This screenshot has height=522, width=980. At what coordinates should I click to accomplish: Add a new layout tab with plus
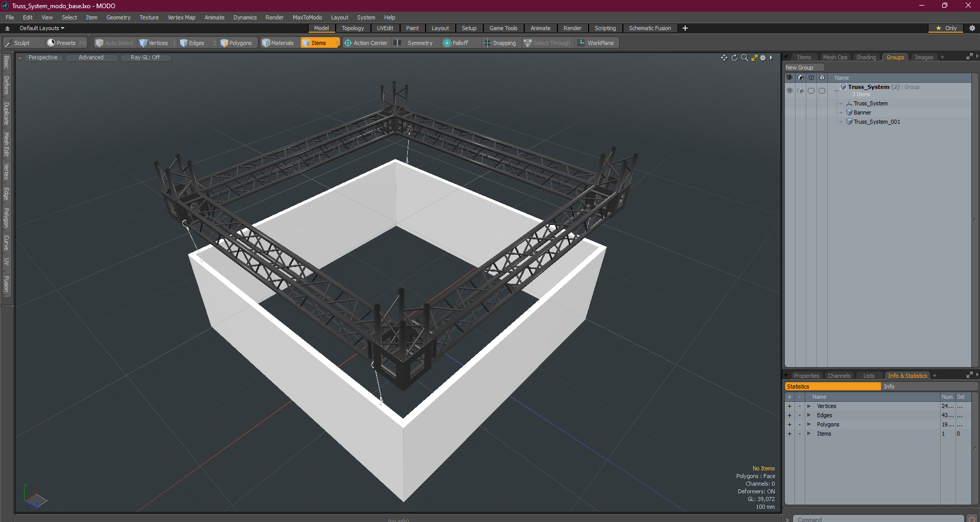click(685, 28)
